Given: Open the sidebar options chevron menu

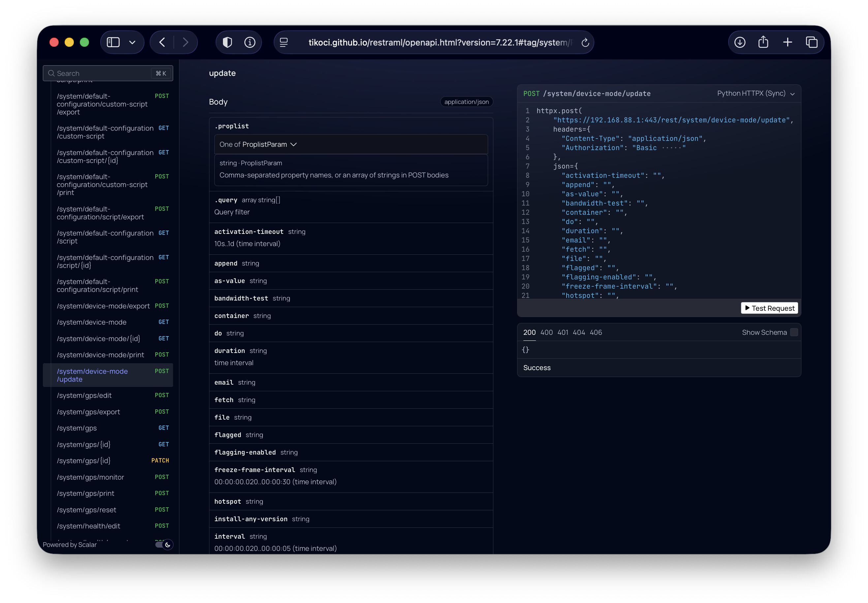Looking at the screenshot, I should [x=132, y=42].
